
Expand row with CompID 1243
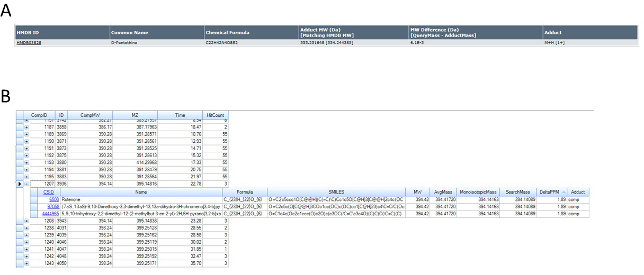click(x=26, y=263)
